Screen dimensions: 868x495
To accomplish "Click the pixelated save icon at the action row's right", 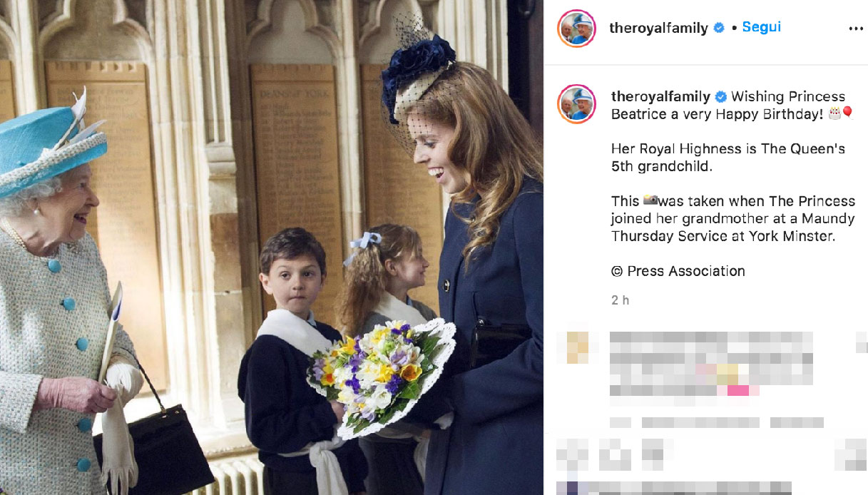I will [x=849, y=454].
